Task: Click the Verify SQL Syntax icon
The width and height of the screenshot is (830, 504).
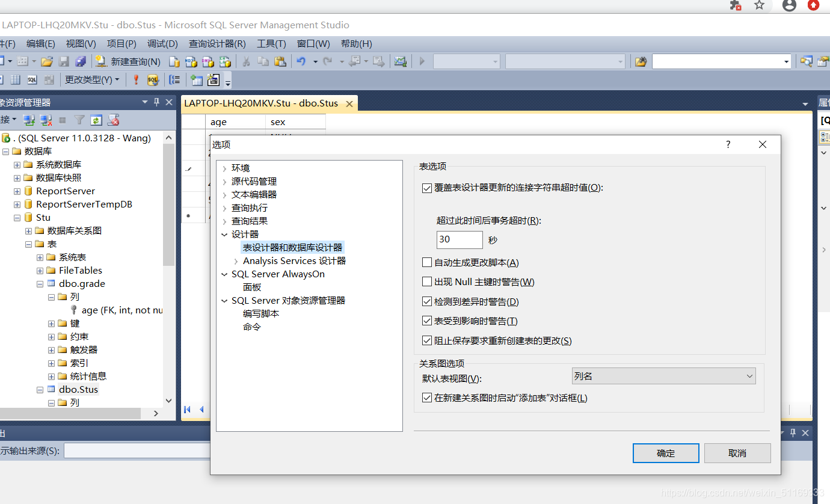Action: [x=153, y=79]
